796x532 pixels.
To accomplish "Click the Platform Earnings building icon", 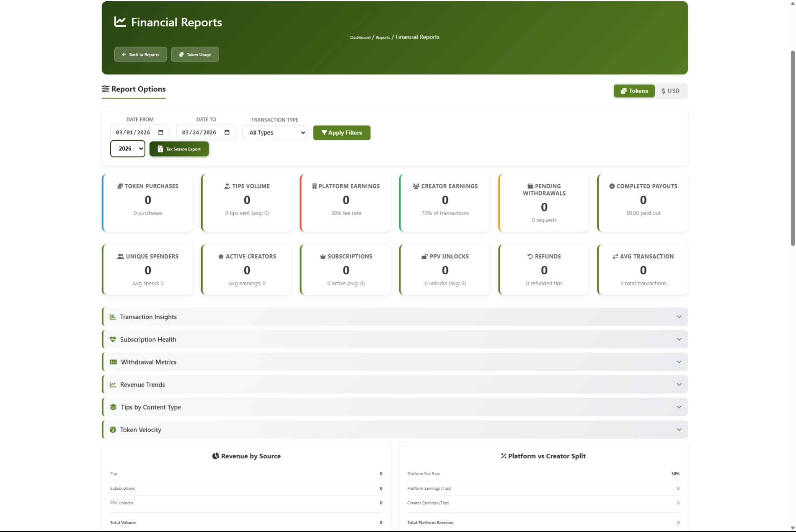I will [x=315, y=186].
